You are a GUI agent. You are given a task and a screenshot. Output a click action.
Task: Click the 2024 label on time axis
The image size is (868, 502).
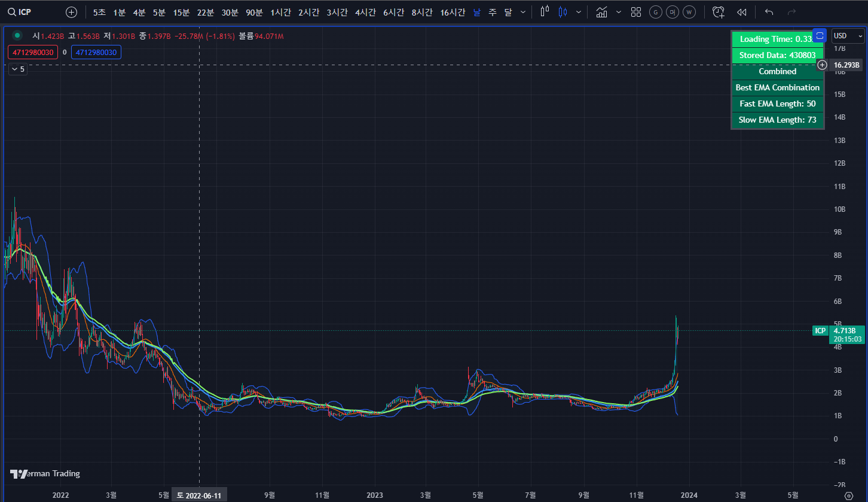(x=689, y=495)
